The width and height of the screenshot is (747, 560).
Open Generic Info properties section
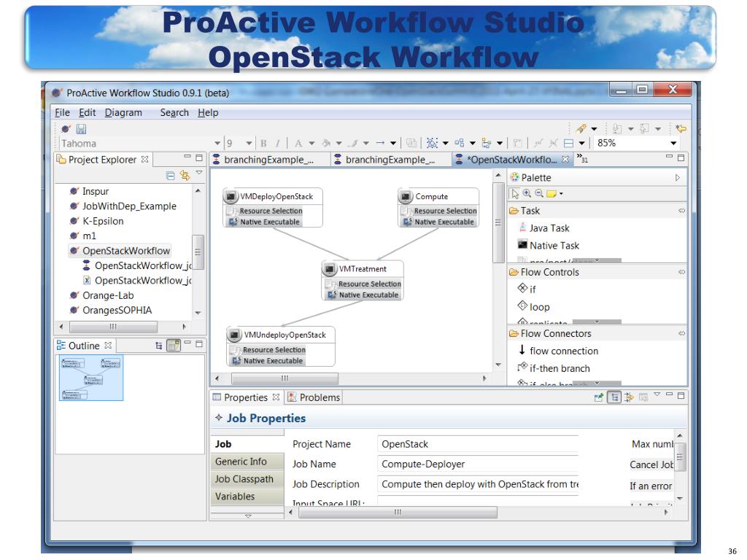(x=247, y=462)
